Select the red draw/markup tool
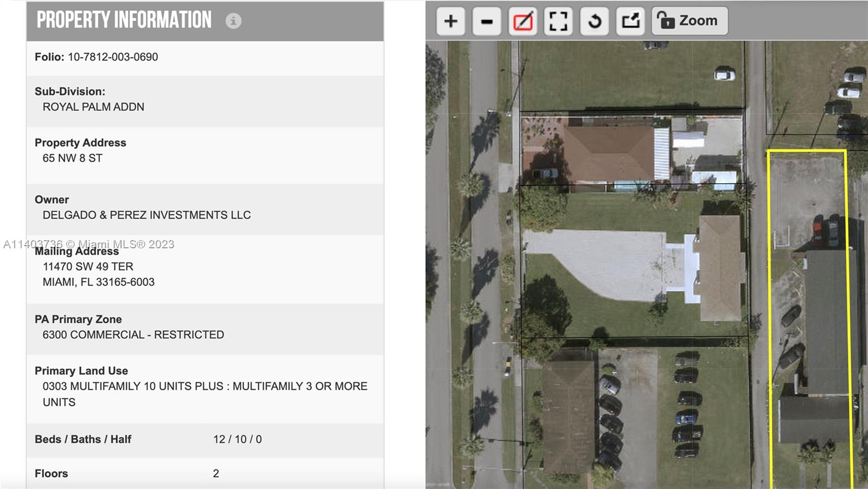 click(522, 21)
